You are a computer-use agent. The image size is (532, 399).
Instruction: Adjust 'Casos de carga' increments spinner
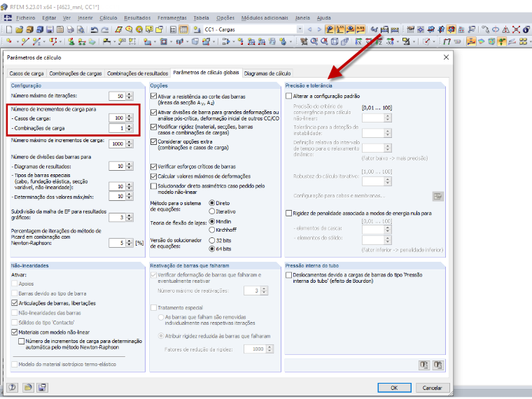pos(129,118)
